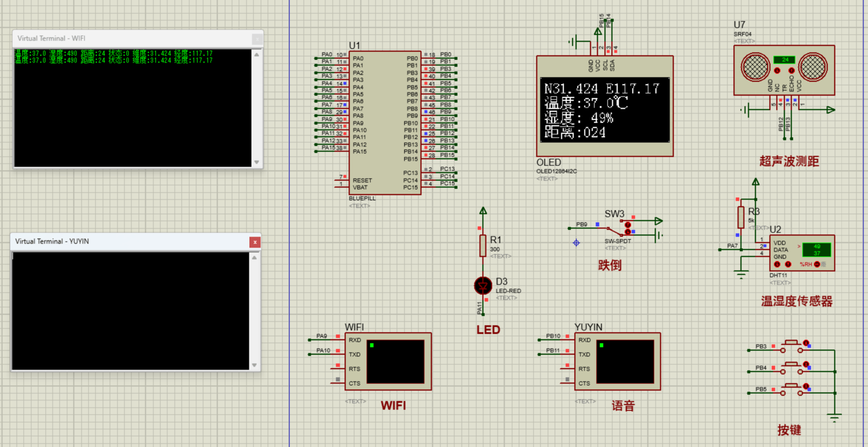This screenshot has height=447, width=868.
Task: Toggle the DHT11 %RH mode selector button
Action: 816,264
